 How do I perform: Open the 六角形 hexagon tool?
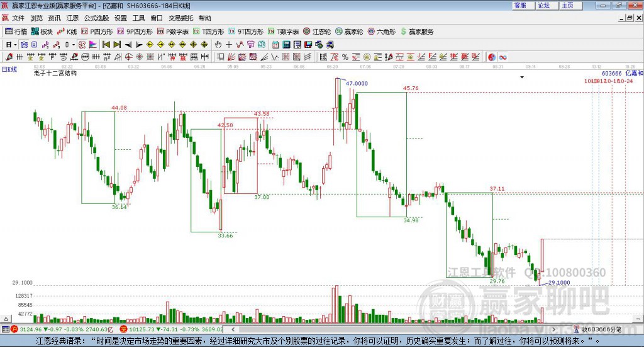coord(382,31)
